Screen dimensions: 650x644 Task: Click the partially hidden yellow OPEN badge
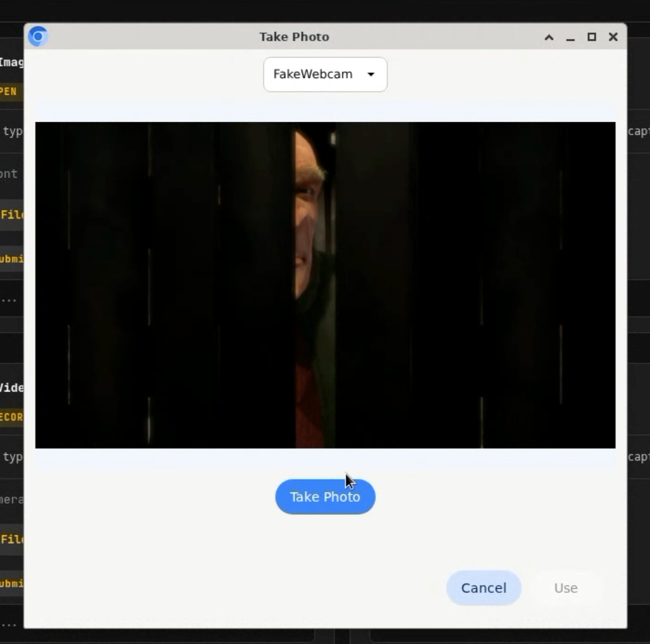click(10, 91)
